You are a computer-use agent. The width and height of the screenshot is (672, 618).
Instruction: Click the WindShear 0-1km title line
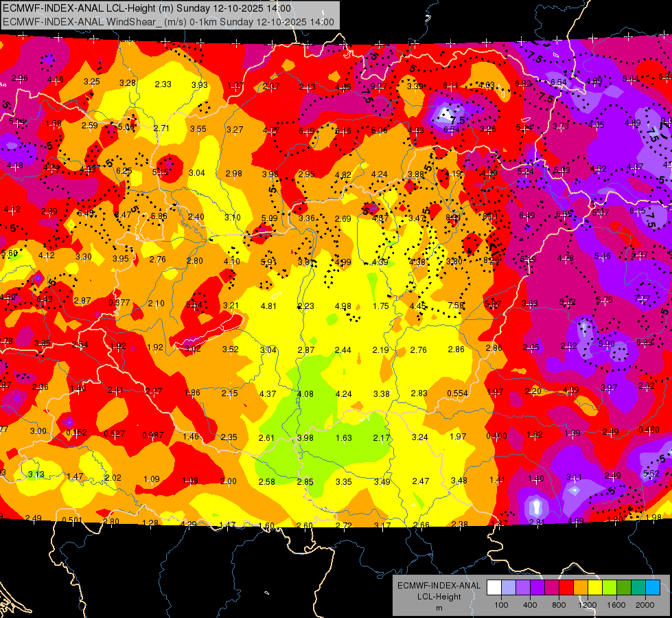168,22
